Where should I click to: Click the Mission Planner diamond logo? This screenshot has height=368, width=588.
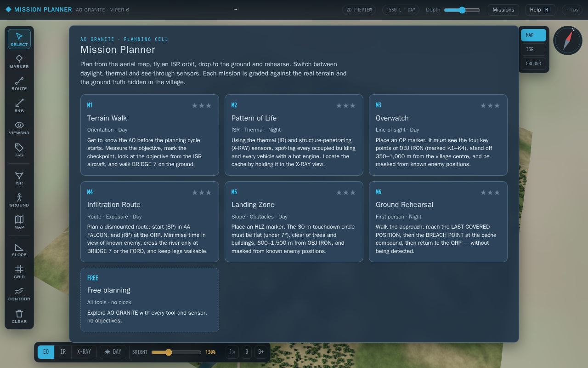pos(8,9)
